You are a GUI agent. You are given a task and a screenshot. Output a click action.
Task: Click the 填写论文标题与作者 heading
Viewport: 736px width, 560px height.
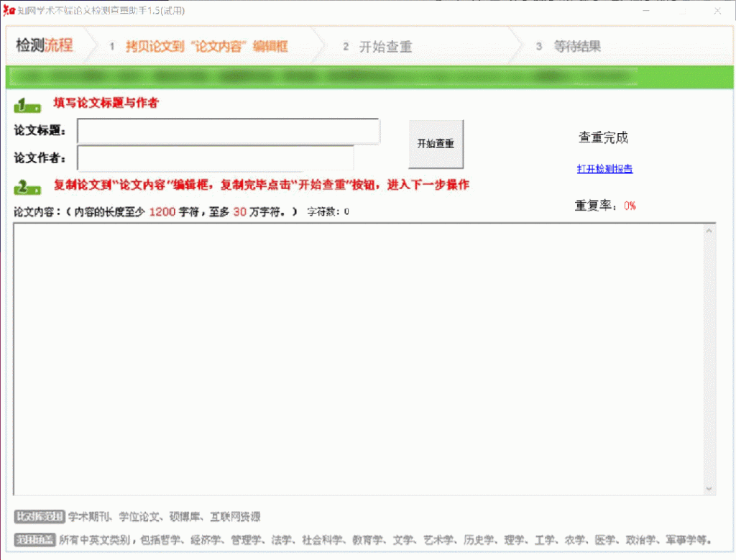pyautogui.click(x=106, y=103)
